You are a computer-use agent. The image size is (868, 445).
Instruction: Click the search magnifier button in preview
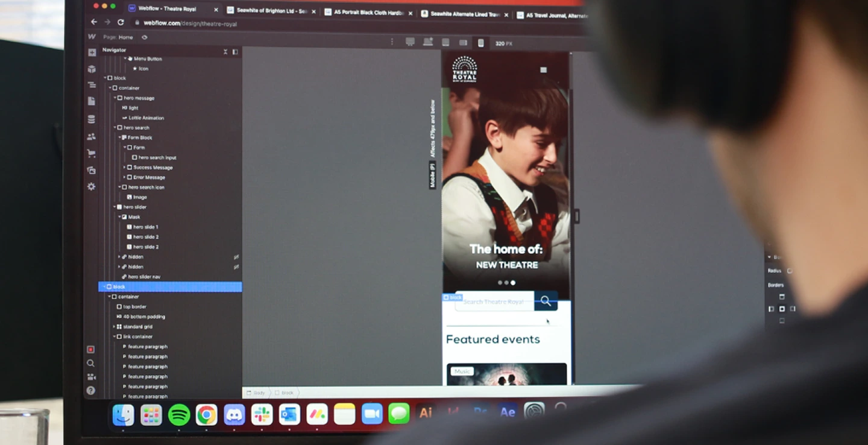coord(546,301)
